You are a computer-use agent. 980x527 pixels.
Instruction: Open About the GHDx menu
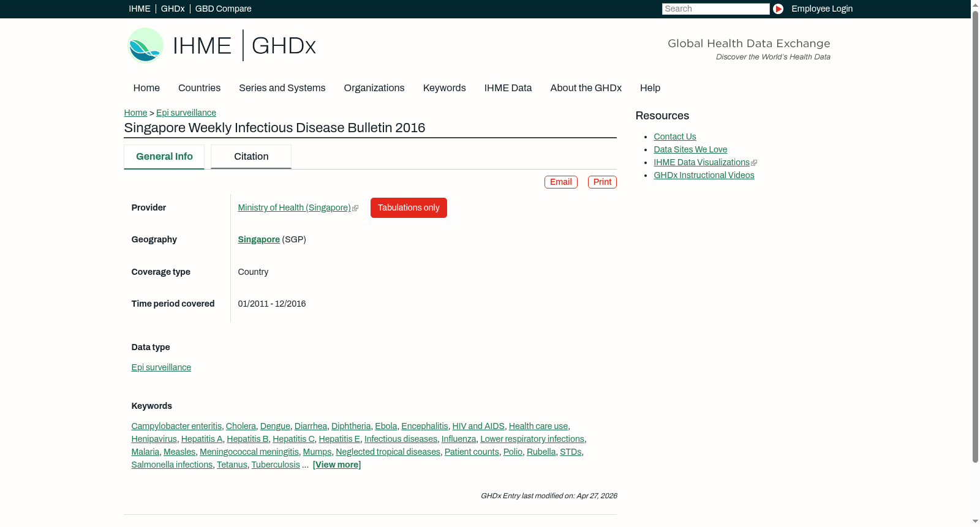[586, 88]
